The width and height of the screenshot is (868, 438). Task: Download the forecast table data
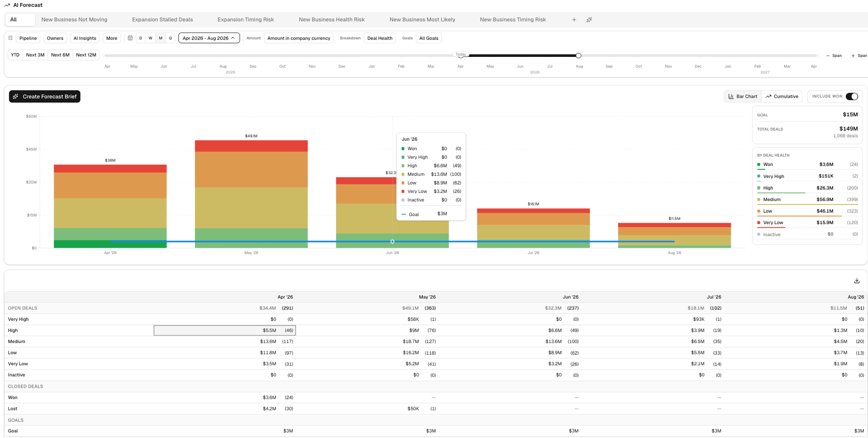tap(856, 281)
